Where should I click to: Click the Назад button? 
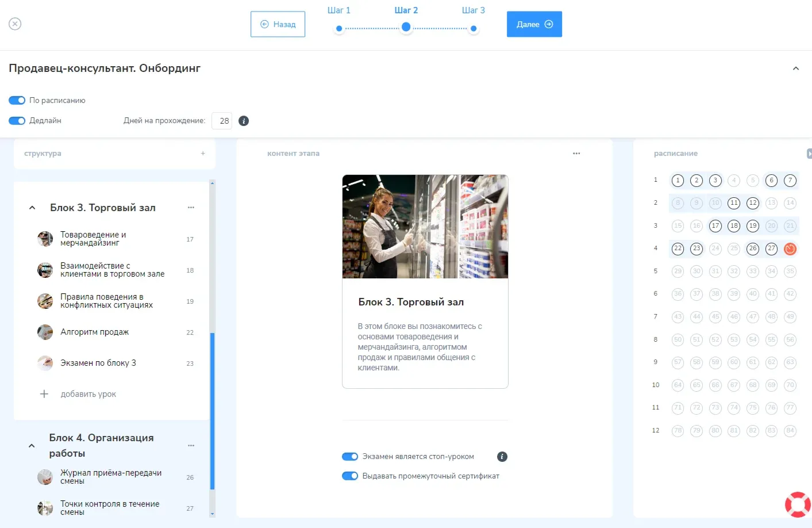[278, 24]
